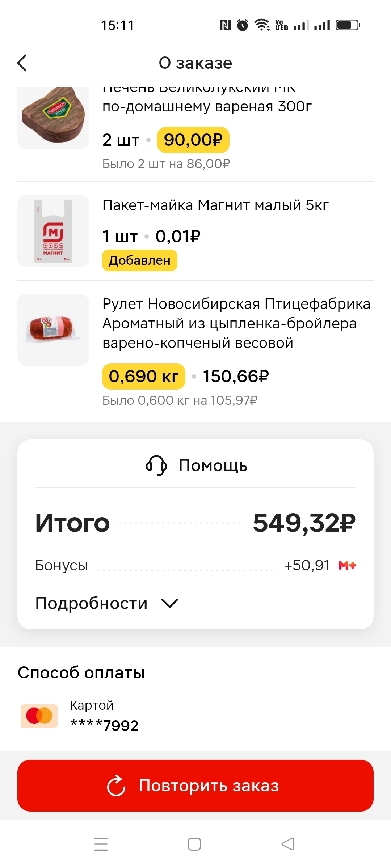Open Подробности order details section
This screenshot has width=391, height=868.
click(91, 603)
